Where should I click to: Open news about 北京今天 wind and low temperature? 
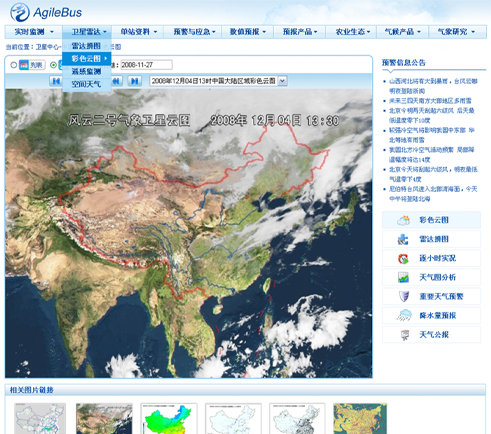point(433,174)
